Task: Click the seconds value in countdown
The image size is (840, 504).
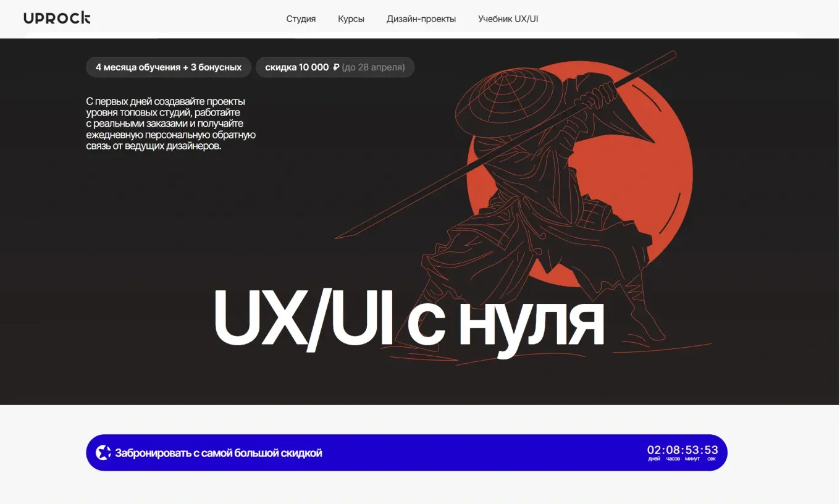Action: (711, 450)
